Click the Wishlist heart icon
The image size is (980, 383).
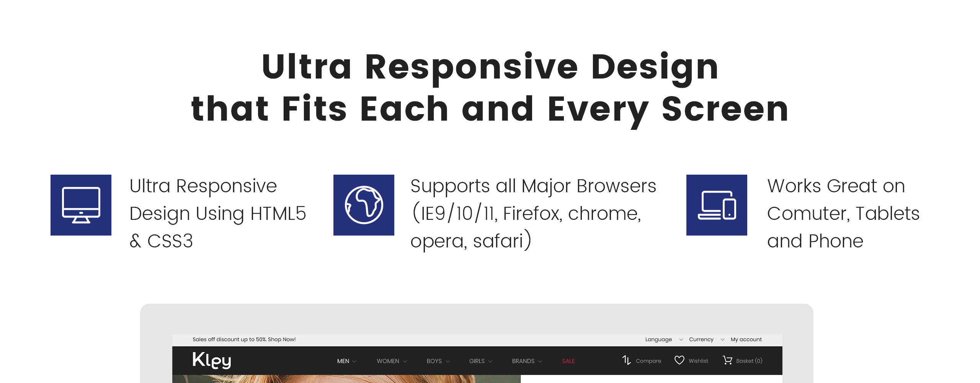(x=679, y=360)
